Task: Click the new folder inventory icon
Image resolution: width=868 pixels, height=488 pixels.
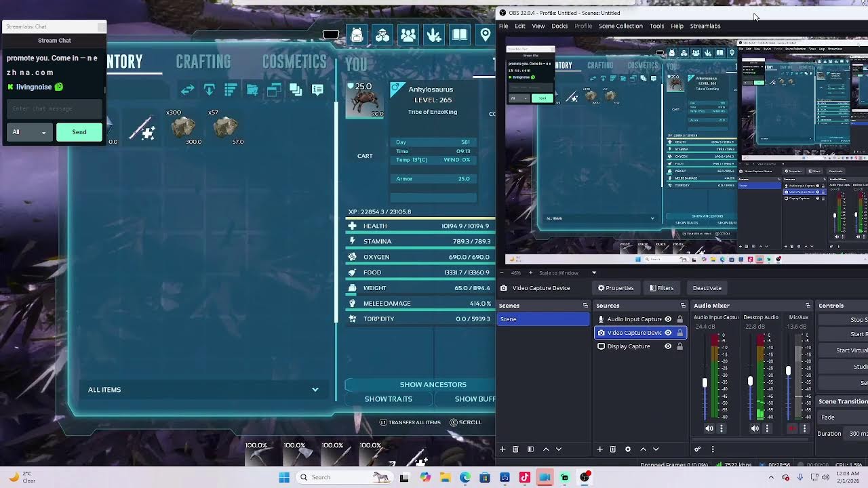Action: [x=252, y=89]
